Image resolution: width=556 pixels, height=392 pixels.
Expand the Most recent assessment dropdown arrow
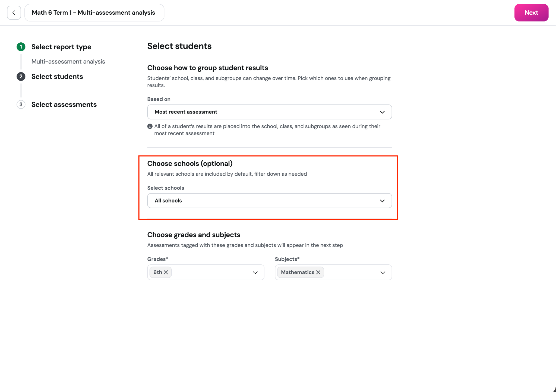point(382,112)
